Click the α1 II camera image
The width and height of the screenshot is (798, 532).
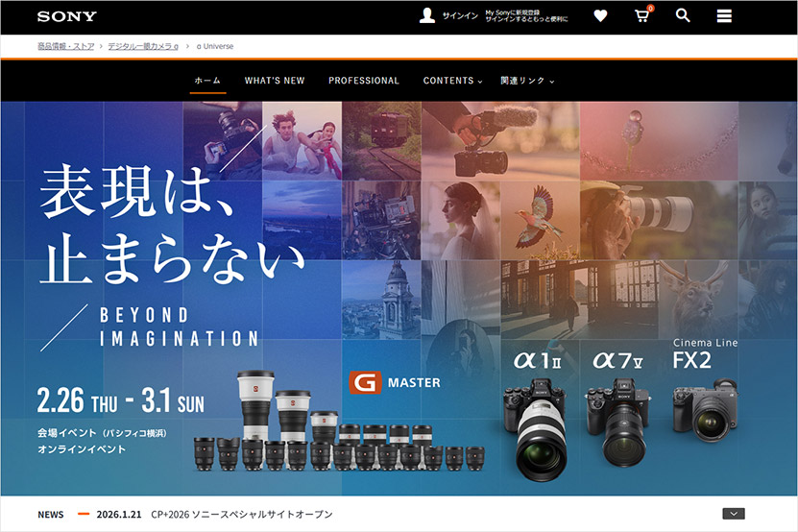tap(538, 428)
